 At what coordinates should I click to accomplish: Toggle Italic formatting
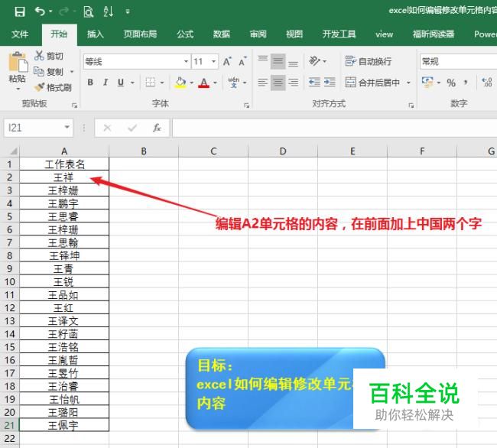(x=106, y=83)
